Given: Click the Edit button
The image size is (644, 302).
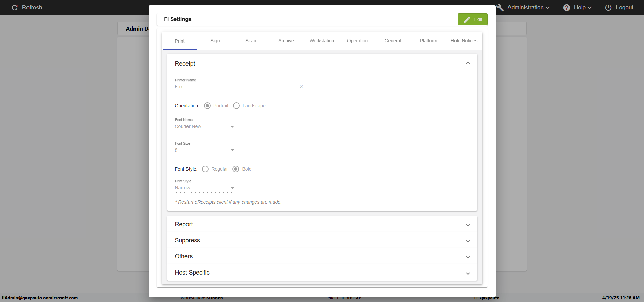Looking at the screenshot, I should [x=472, y=19].
